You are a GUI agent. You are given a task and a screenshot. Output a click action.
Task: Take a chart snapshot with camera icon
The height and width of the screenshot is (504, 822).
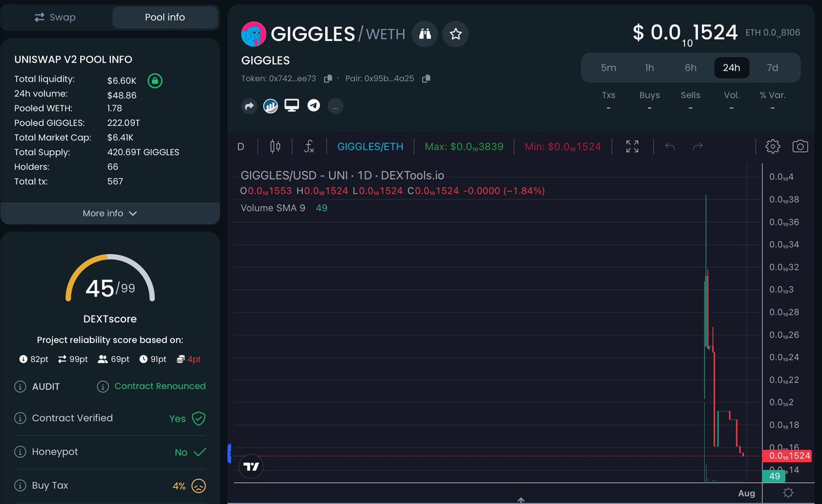(800, 147)
